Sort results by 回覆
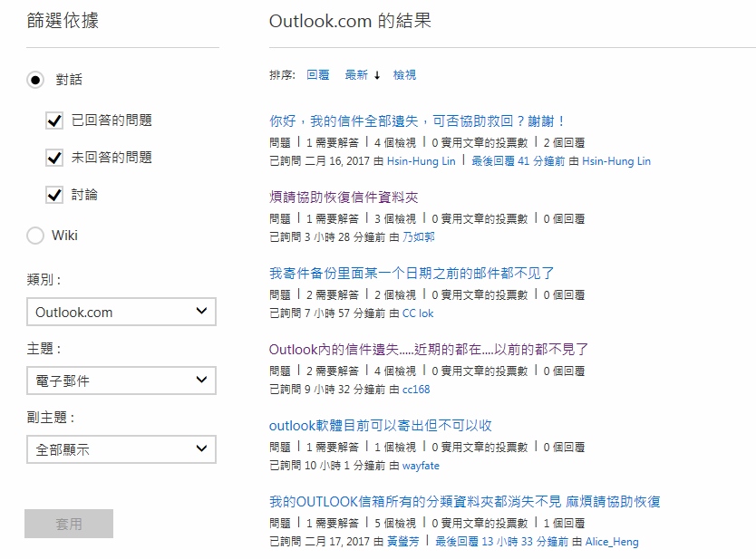This screenshot has width=756, height=559. click(317, 75)
